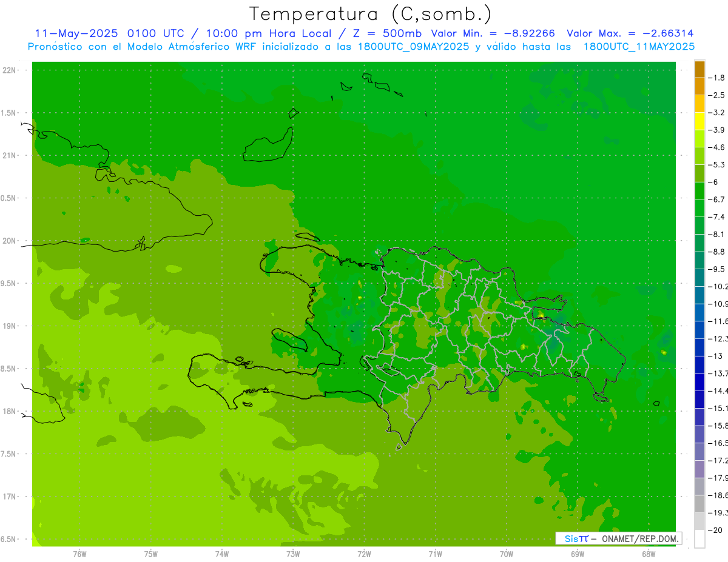The width and height of the screenshot is (728, 562).
Task: Click the 70W longitude axis label
Action: [x=507, y=554]
